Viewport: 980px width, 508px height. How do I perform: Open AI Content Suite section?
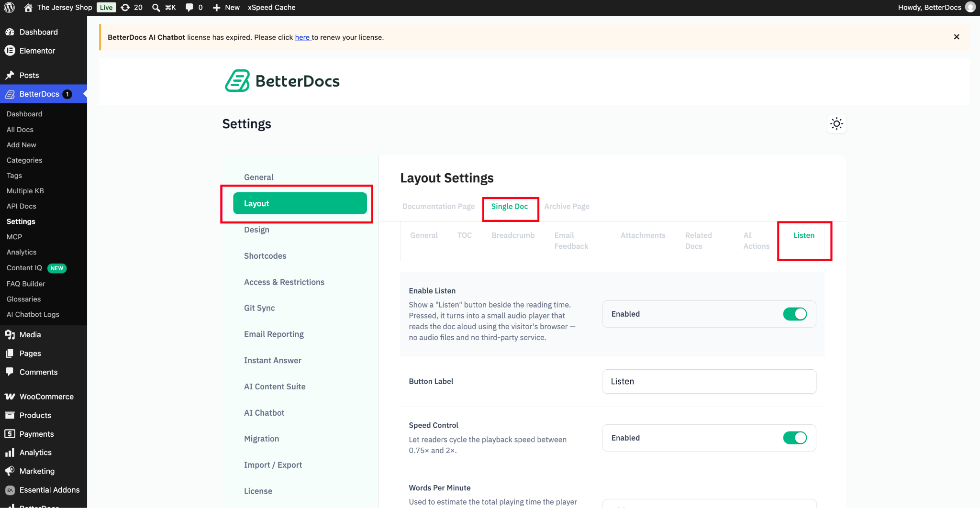click(275, 387)
